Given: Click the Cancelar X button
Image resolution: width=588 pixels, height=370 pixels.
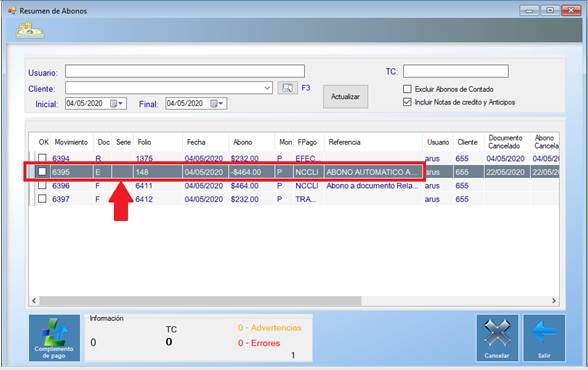Looking at the screenshot, I should click(x=497, y=338).
